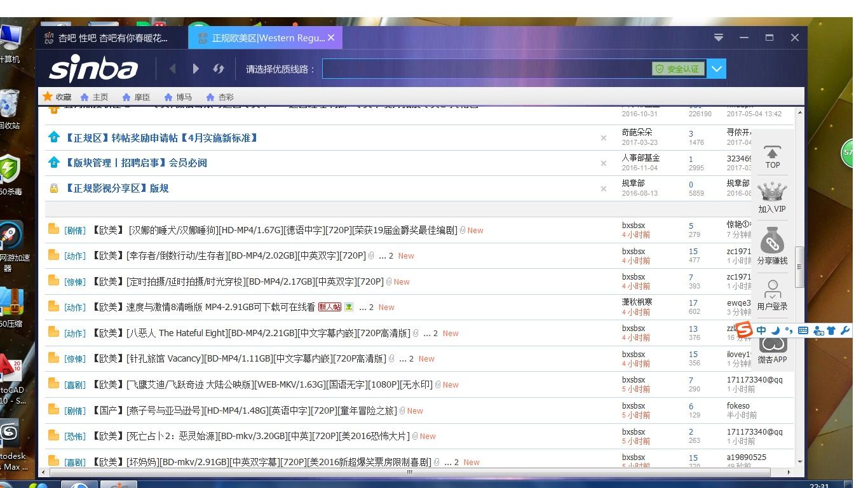Click folder icon of 针孔旅馆 thread
Screen dimensions: 868x488
point(54,358)
